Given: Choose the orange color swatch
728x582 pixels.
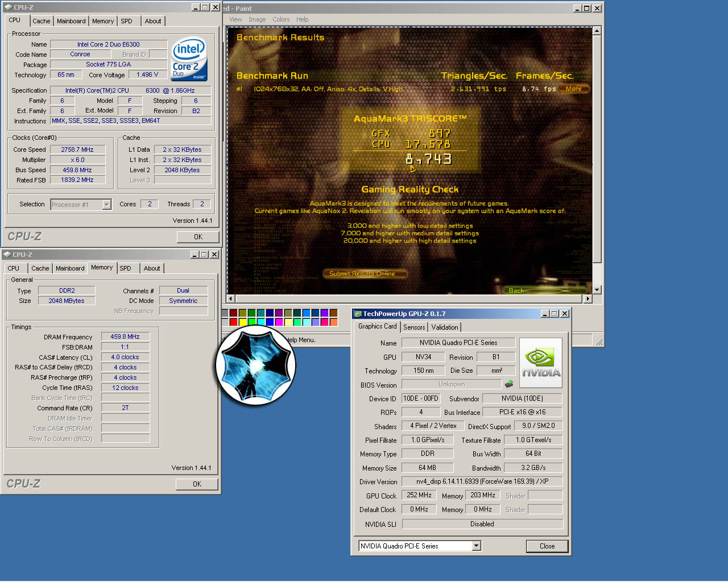Looking at the screenshot, I should [333, 322].
